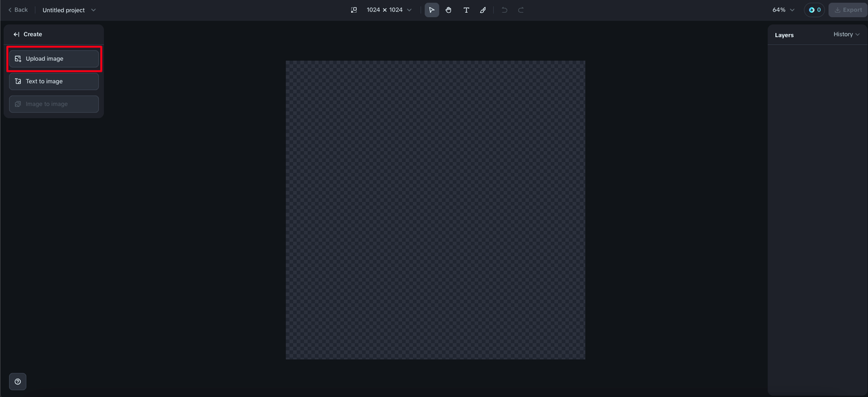Screen dimensions: 868x397
Task: Open the 64% zoom level dropdown
Action: pos(783,10)
